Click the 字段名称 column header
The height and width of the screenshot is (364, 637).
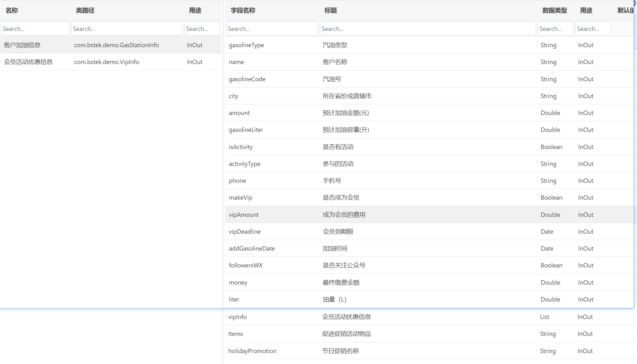coord(243,10)
